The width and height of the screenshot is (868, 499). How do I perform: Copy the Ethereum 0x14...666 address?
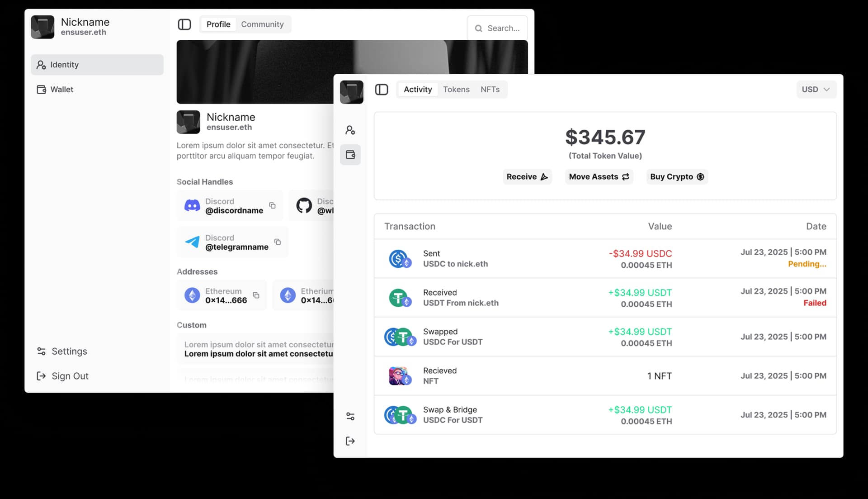(256, 295)
